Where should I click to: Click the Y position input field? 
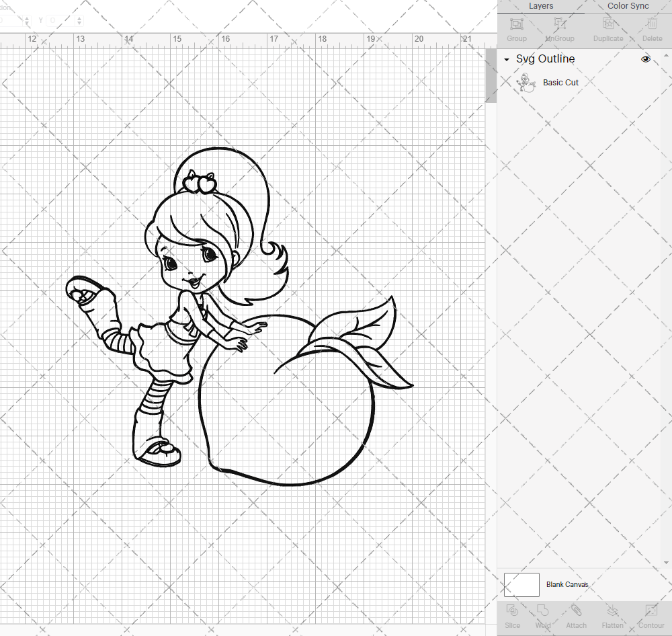(x=61, y=20)
